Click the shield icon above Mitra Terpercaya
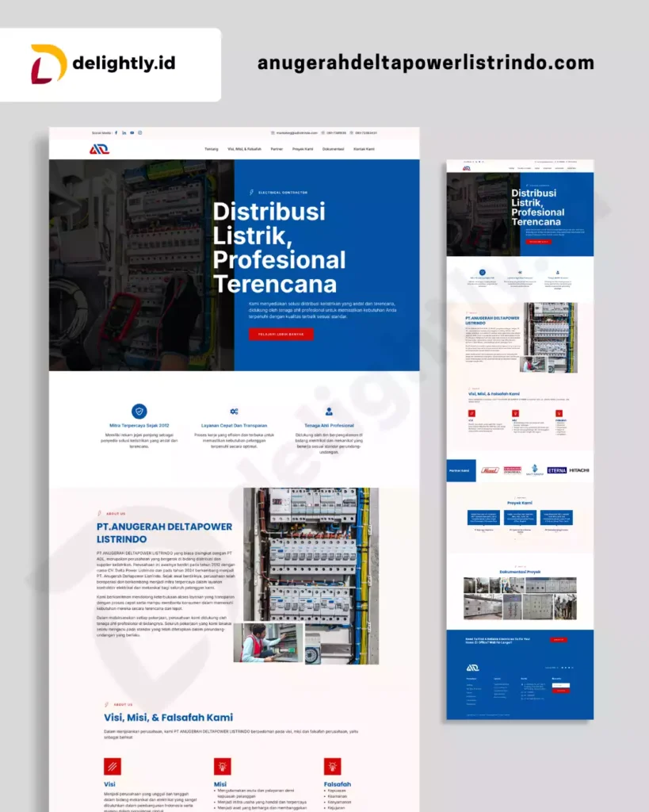The height and width of the screenshot is (812, 649). tap(139, 412)
